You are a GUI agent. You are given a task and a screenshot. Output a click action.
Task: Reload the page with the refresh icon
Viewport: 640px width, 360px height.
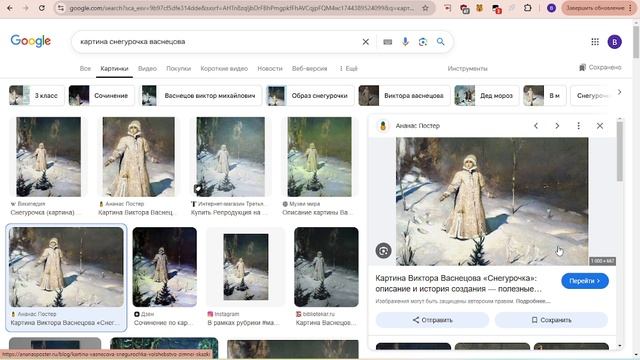(x=42, y=8)
